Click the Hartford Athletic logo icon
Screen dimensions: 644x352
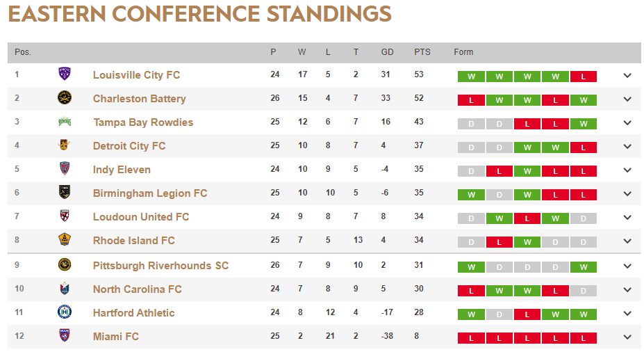65,312
